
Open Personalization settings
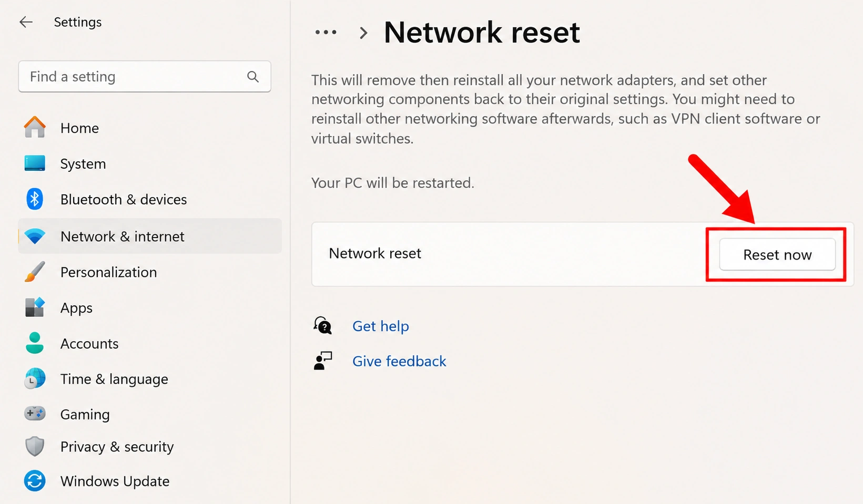point(150,272)
